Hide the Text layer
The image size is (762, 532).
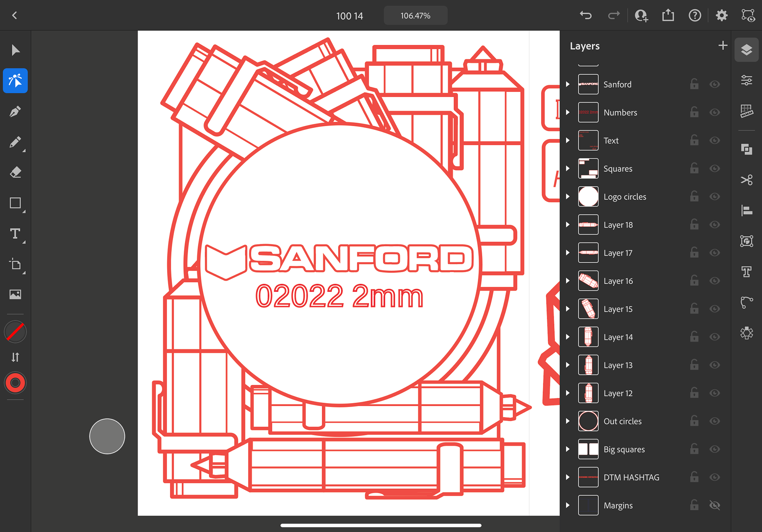pyautogui.click(x=715, y=140)
